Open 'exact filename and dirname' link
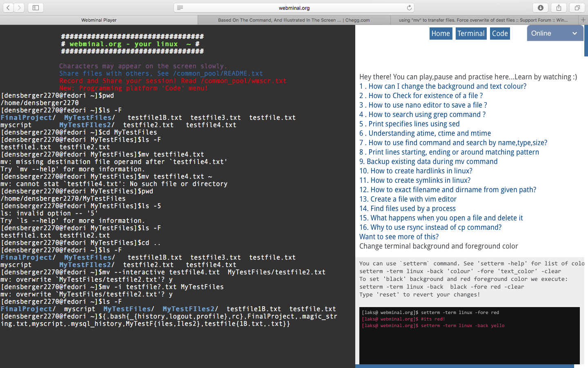 pos(448,190)
